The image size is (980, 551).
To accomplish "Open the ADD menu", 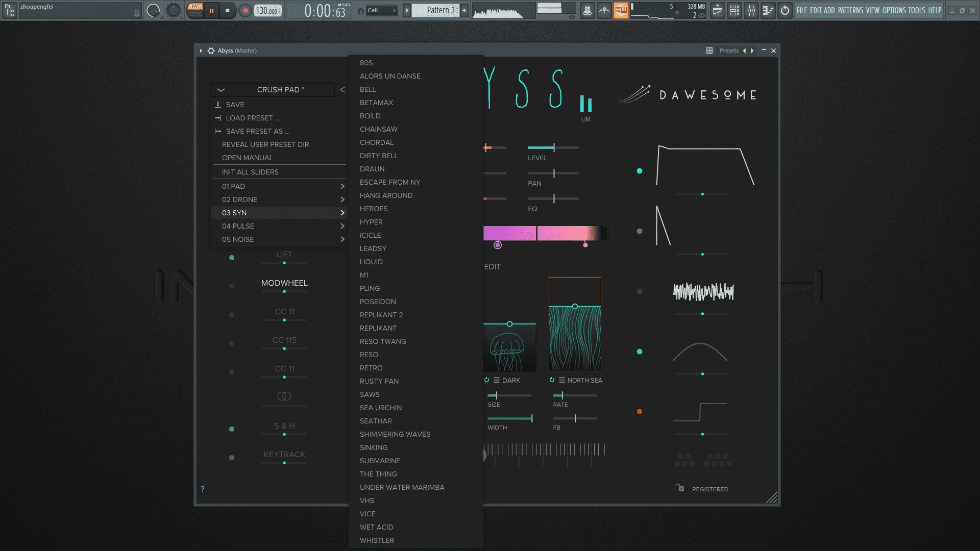I will [829, 10].
